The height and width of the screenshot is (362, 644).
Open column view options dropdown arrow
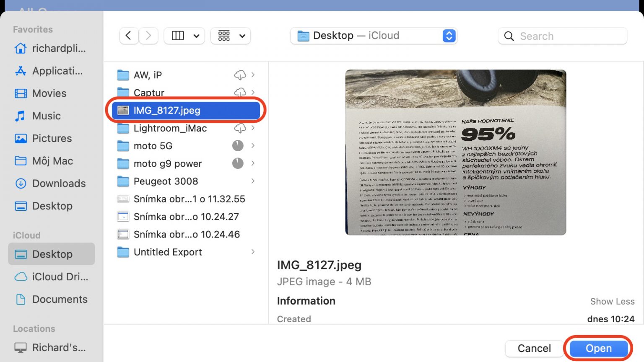196,36
